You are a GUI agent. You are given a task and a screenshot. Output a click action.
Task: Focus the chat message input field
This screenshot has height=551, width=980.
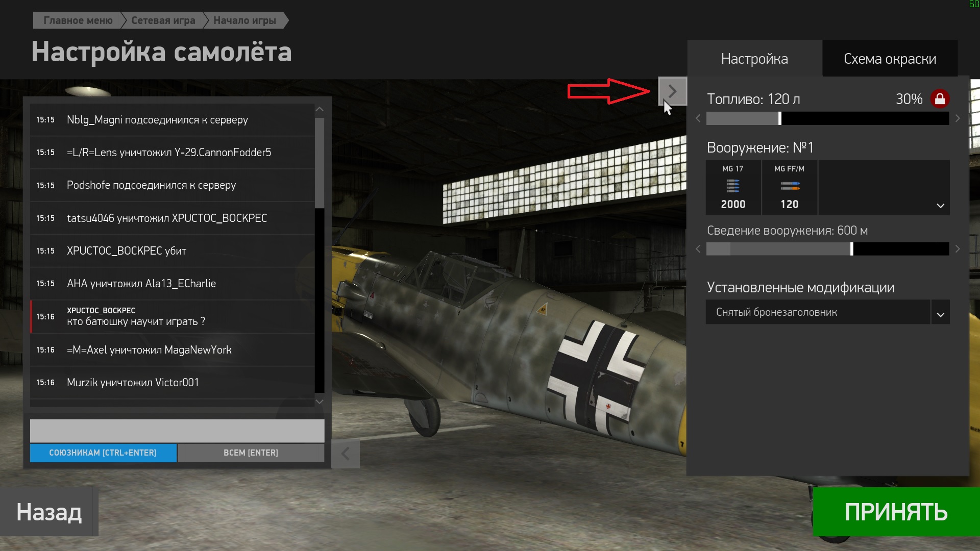click(177, 431)
